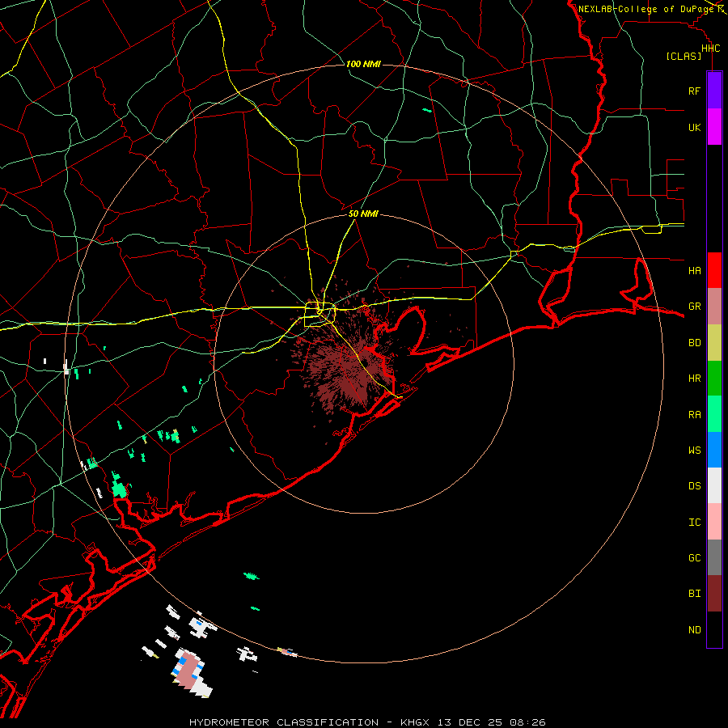Click the HR legend label

tap(694, 379)
